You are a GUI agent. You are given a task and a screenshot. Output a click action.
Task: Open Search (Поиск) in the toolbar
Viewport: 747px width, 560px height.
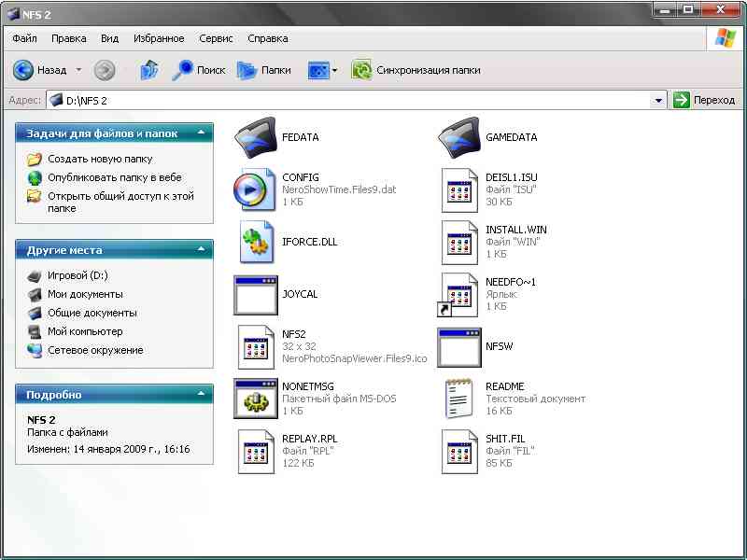(198, 70)
